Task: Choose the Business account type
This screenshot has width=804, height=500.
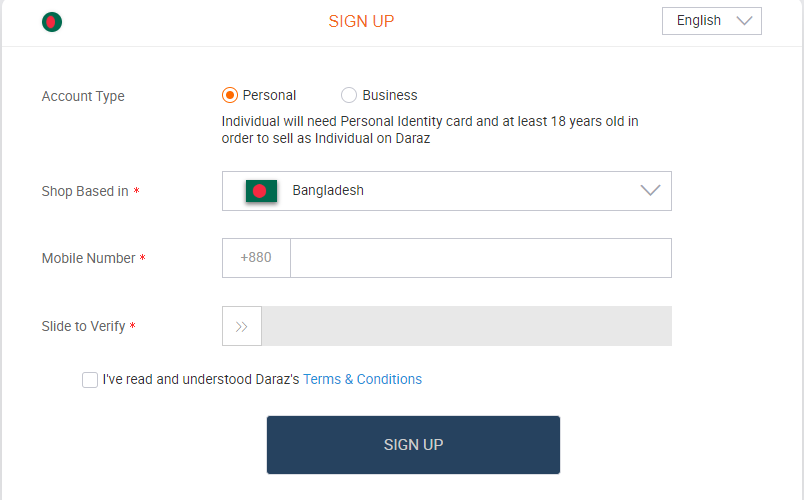Action: pos(349,96)
